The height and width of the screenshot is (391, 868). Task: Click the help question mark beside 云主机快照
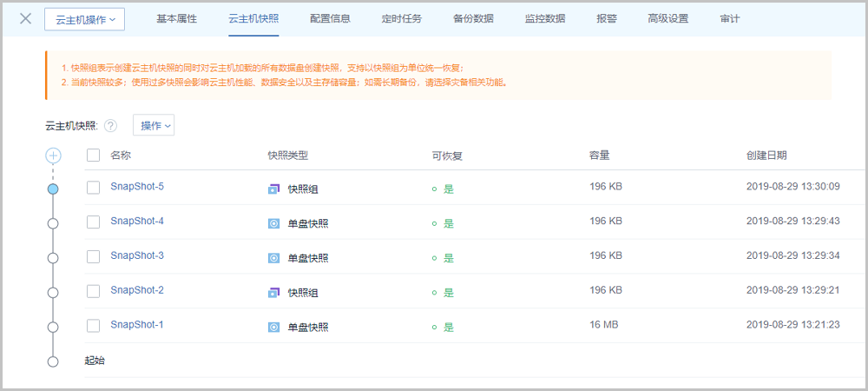click(x=110, y=126)
